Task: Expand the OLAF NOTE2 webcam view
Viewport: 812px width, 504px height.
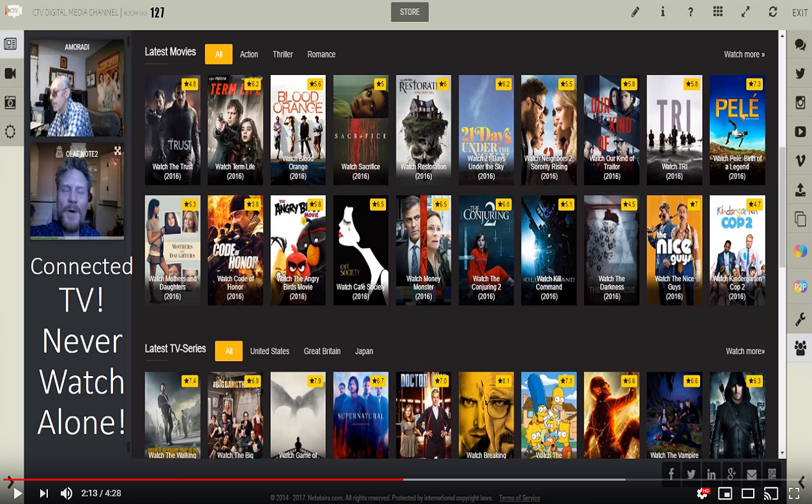Action: point(118,151)
